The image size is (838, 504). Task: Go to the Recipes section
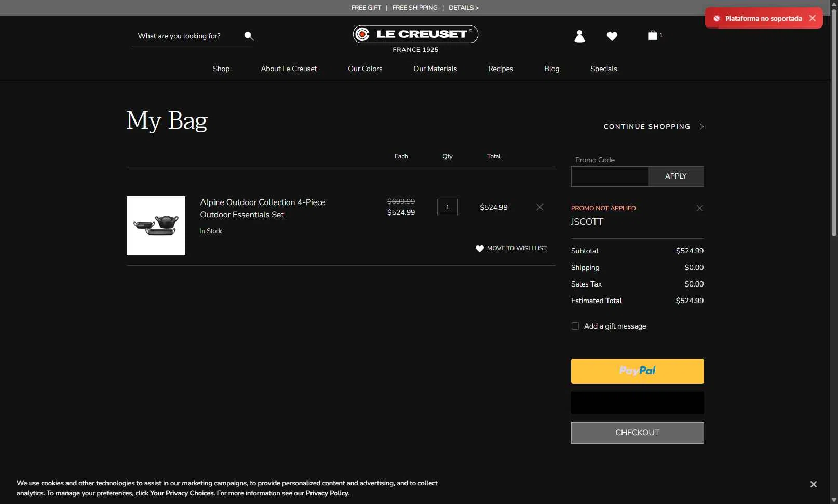(501, 69)
